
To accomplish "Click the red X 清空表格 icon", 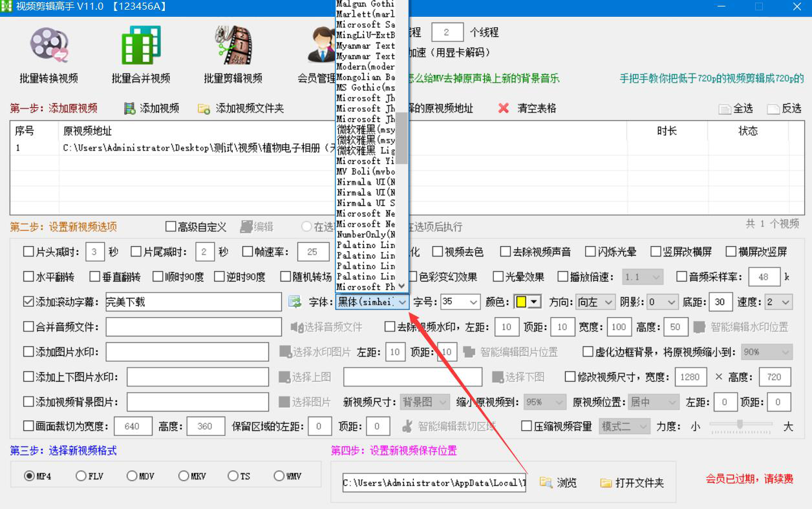I will pos(504,108).
